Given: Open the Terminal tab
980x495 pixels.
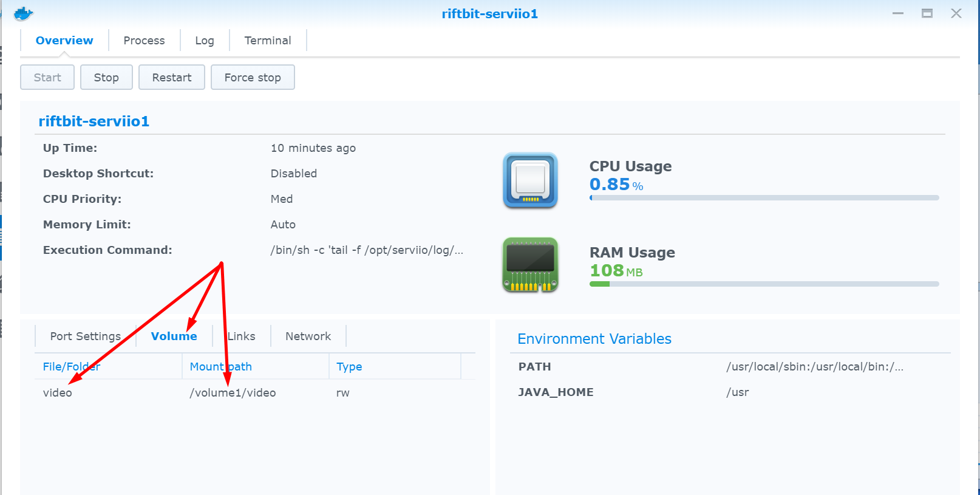Looking at the screenshot, I should [268, 41].
